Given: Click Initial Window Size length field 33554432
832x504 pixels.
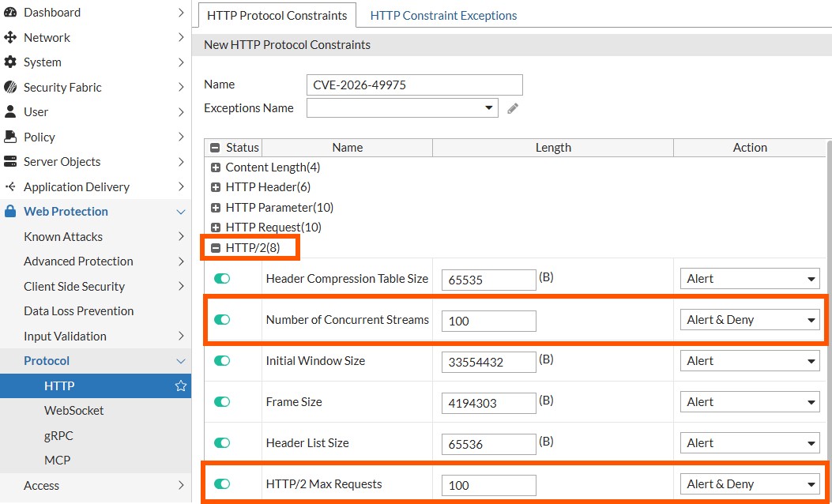Looking at the screenshot, I should pyautogui.click(x=489, y=362).
